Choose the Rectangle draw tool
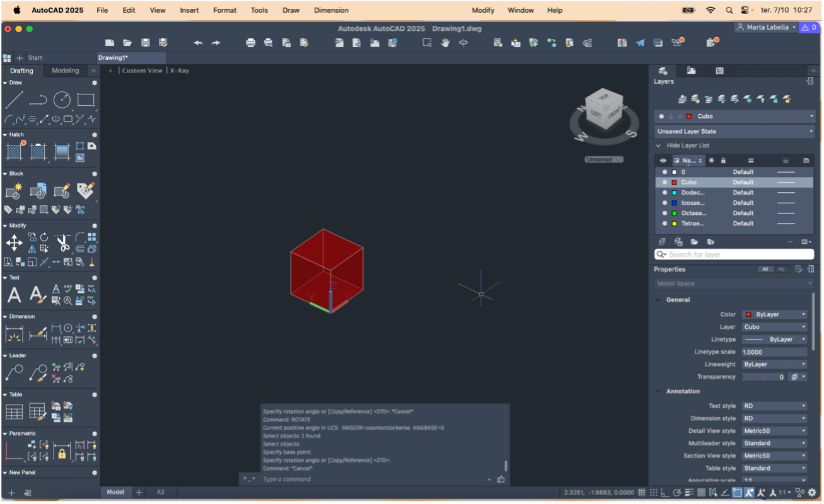This screenshot has width=824, height=504. click(x=86, y=100)
